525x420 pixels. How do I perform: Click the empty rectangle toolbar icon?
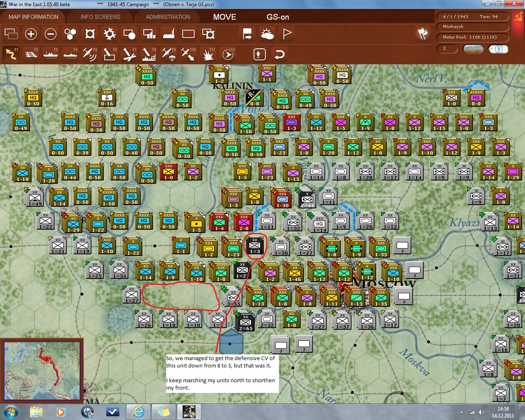[188, 34]
